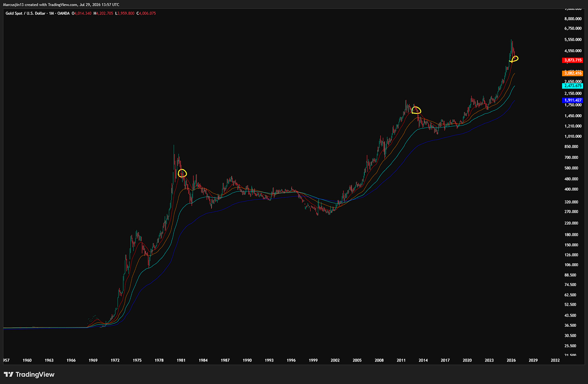Click the red 3,873.715 moving average price label
The height and width of the screenshot is (384, 588).
(x=572, y=60)
